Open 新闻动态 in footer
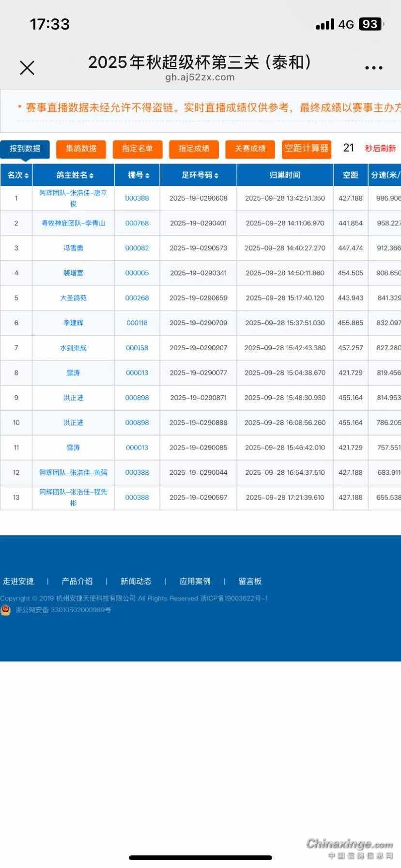 pos(136,581)
